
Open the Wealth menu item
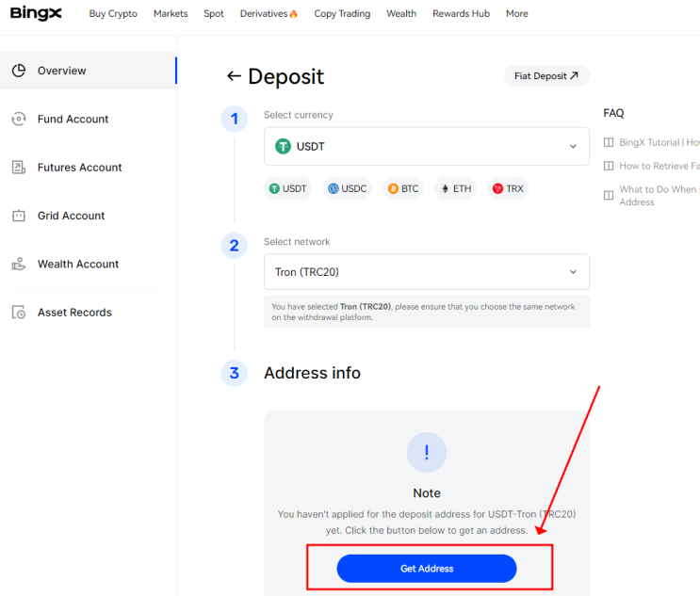pyautogui.click(x=401, y=14)
